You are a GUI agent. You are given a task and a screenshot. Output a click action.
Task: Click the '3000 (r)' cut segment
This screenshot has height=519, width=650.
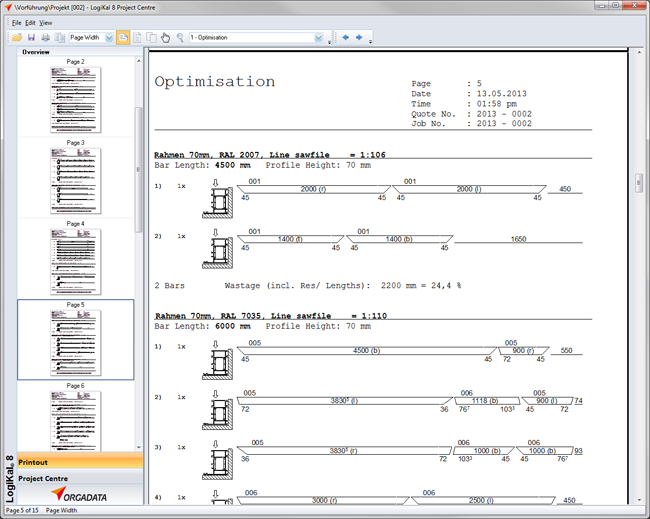tap(324, 500)
